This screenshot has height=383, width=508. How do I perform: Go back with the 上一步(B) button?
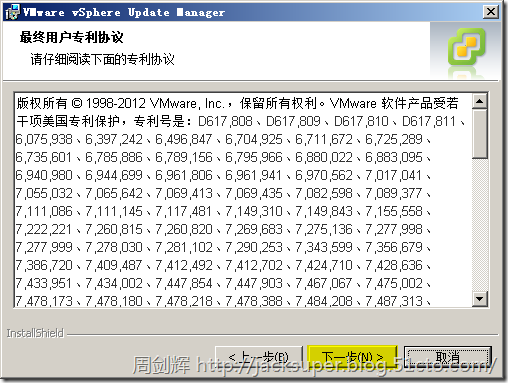(259, 357)
